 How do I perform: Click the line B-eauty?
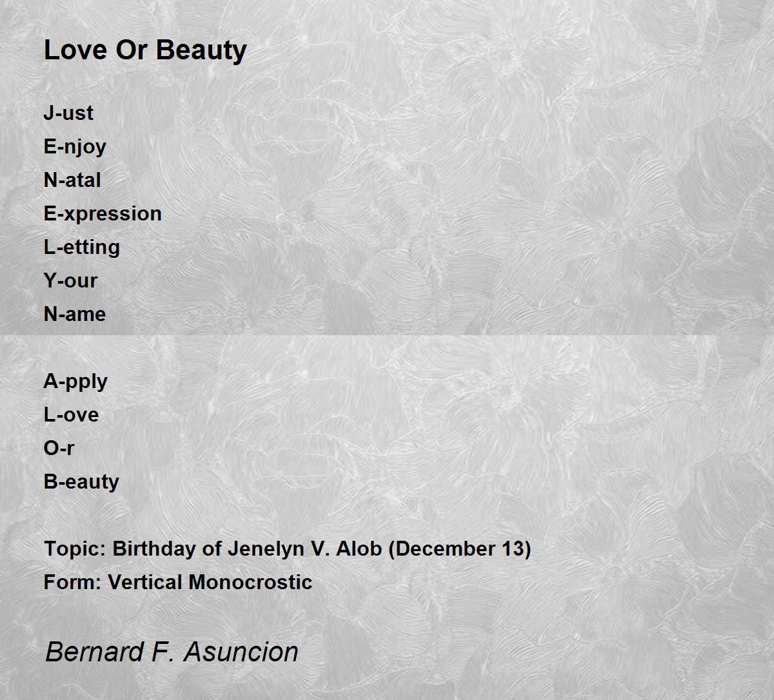pos(81,482)
